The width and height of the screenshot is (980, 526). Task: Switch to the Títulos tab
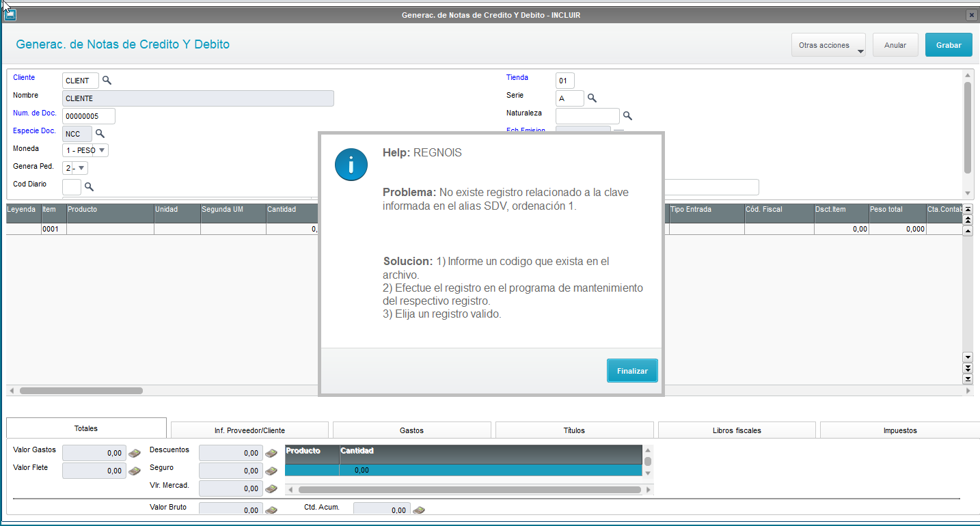(574, 430)
